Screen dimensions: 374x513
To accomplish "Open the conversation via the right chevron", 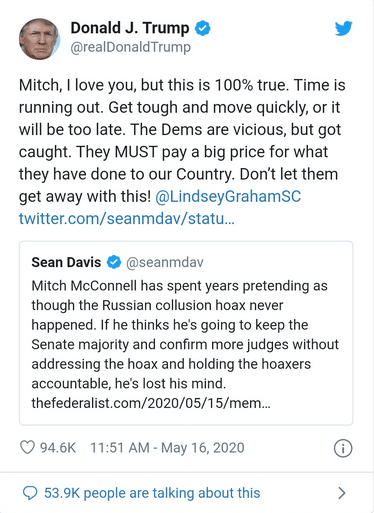I will [342, 493].
